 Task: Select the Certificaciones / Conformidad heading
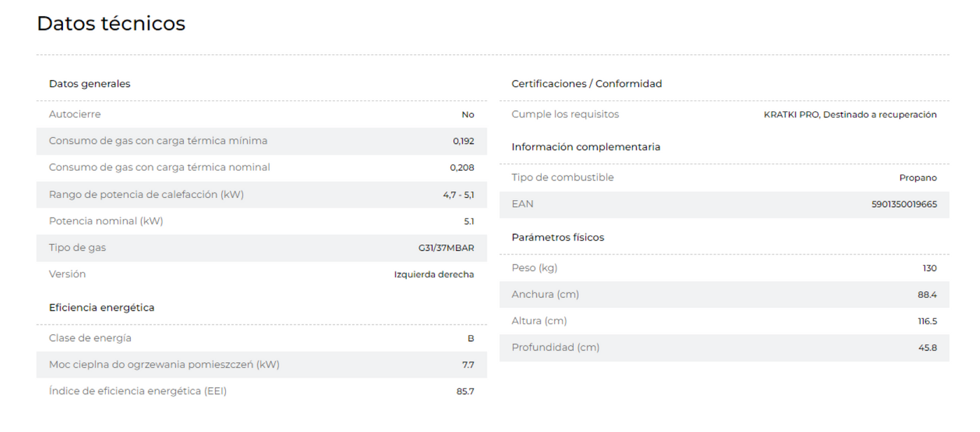[587, 84]
